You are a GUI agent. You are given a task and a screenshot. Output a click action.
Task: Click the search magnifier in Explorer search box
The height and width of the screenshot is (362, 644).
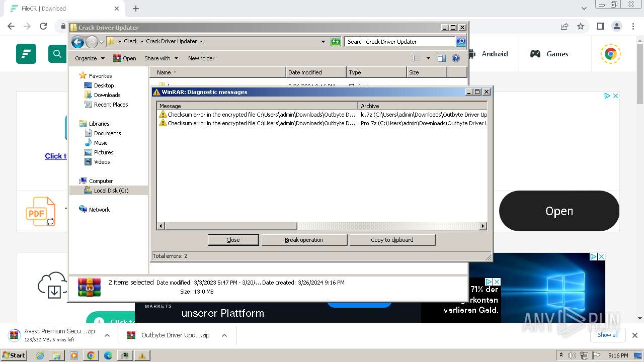460,42
